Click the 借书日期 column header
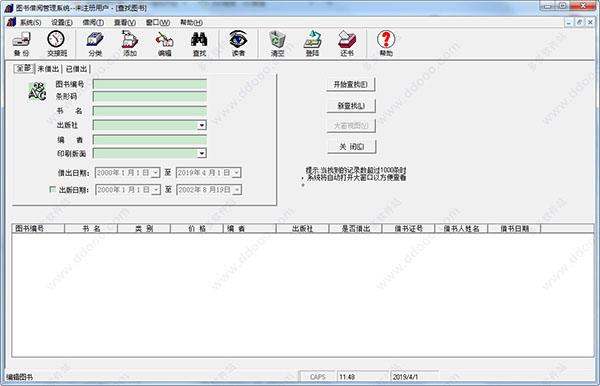This screenshot has width=600, height=386. pyautogui.click(x=514, y=228)
